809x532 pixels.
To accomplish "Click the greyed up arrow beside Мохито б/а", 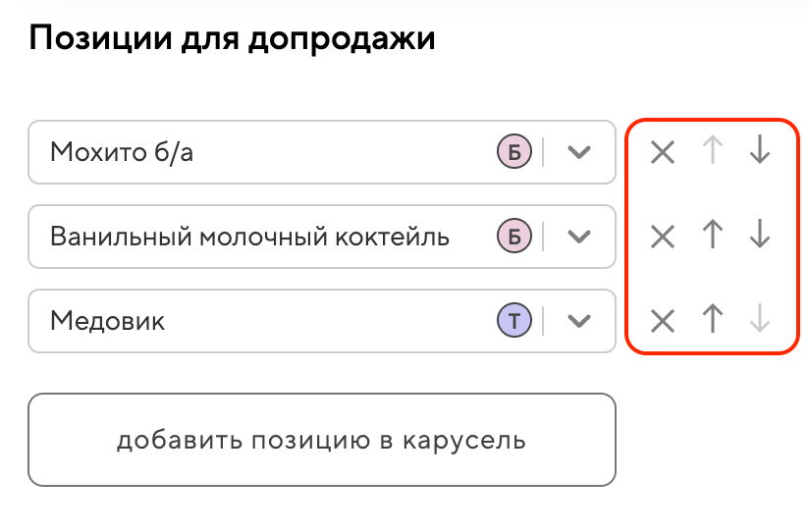I will [714, 151].
